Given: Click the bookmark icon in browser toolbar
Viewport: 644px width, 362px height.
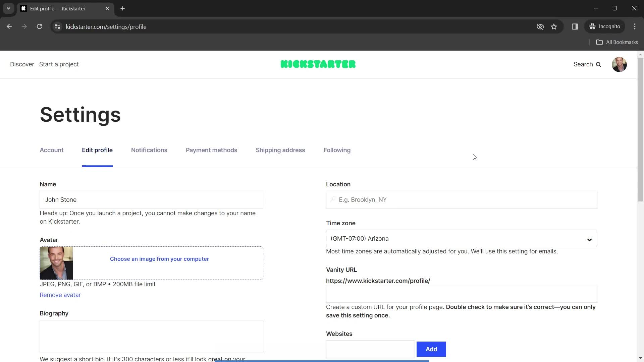Looking at the screenshot, I should 554,26.
